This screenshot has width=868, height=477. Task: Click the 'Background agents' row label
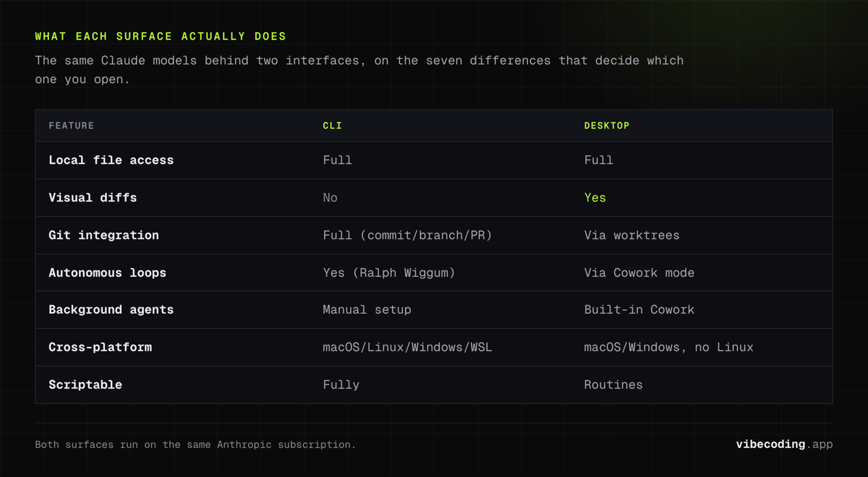pos(111,310)
